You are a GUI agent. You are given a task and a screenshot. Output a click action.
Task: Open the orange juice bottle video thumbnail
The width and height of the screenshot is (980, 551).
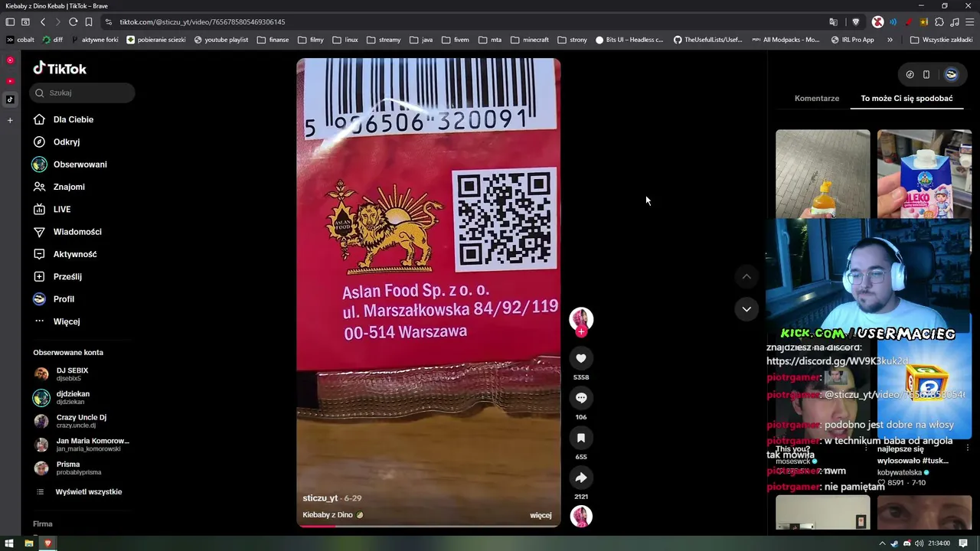(x=822, y=174)
